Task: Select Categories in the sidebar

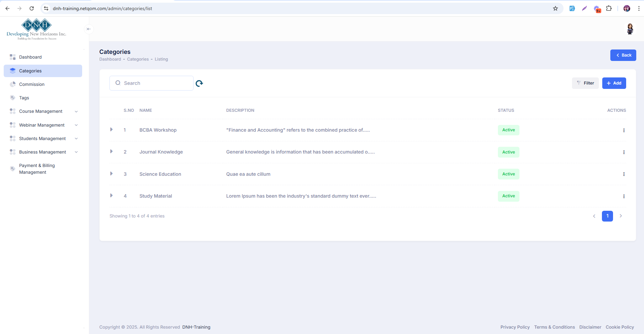Action: pos(43,71)
